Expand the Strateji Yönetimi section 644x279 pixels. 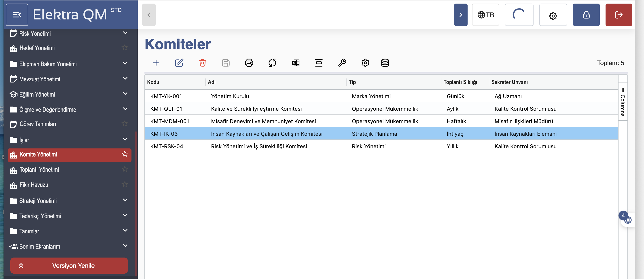click(x=125, y=200)
